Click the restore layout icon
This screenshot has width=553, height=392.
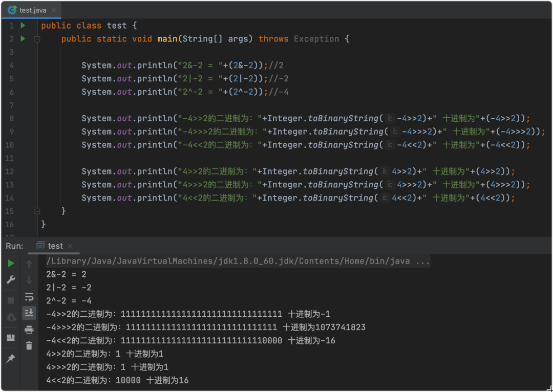point(11,338)
